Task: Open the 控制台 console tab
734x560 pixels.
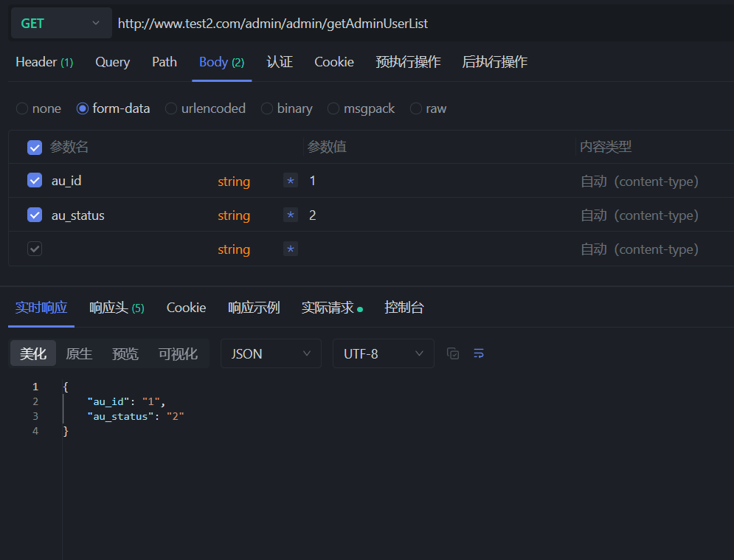Action: [x=404, y=308]
